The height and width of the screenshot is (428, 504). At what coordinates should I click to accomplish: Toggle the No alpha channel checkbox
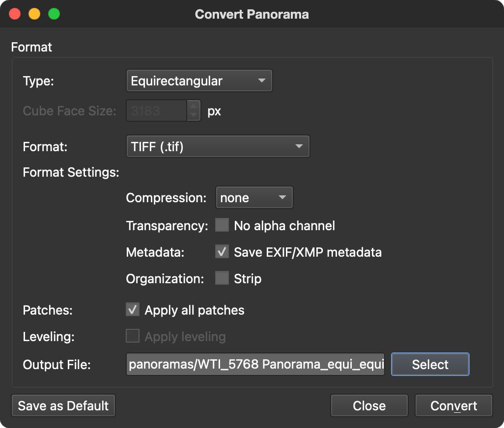click(x=222, y=225)
